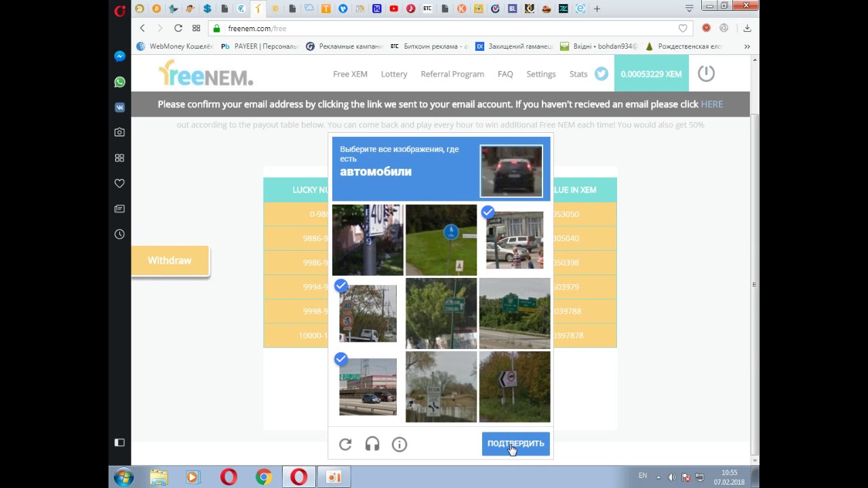Open Speed Dial grid in the sidebar

click(119, 158)
